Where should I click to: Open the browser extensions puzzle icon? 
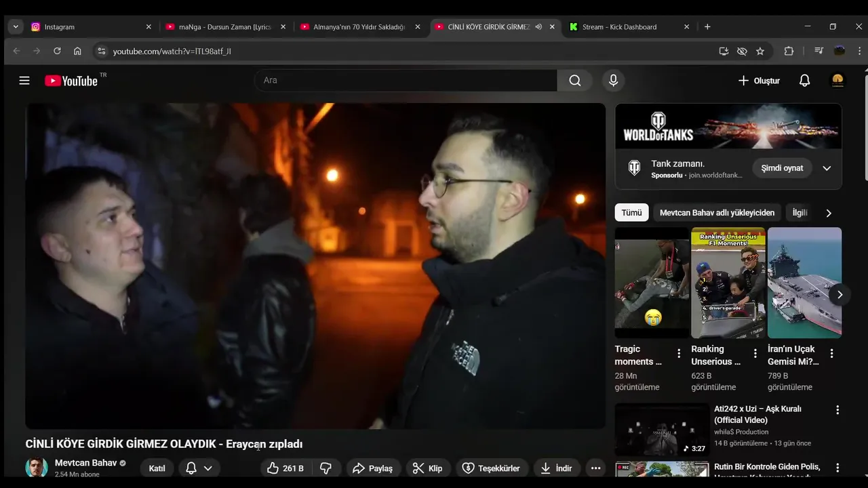pyautogui.click(x=789, y=51)
